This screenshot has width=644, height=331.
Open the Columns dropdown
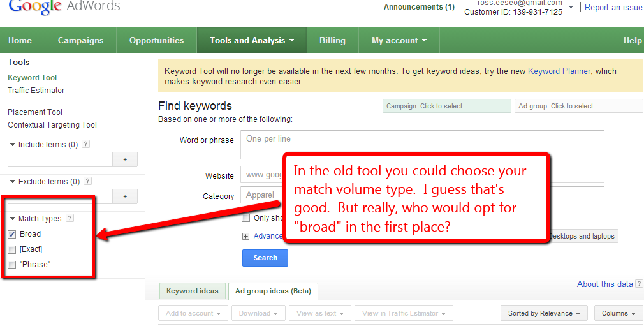(x=618, y=313)
